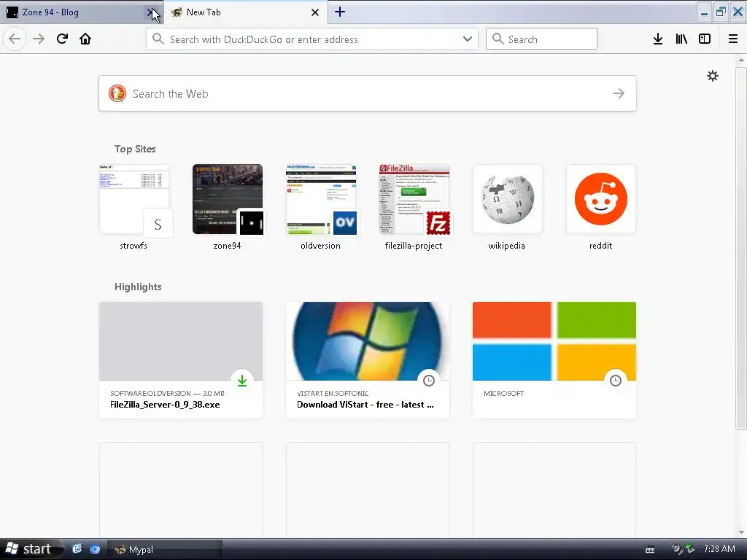The height and width of the screenshot is (560, 747).
Task: Click the FileZilla Fz favicon overlay
Action: [438, 222]
